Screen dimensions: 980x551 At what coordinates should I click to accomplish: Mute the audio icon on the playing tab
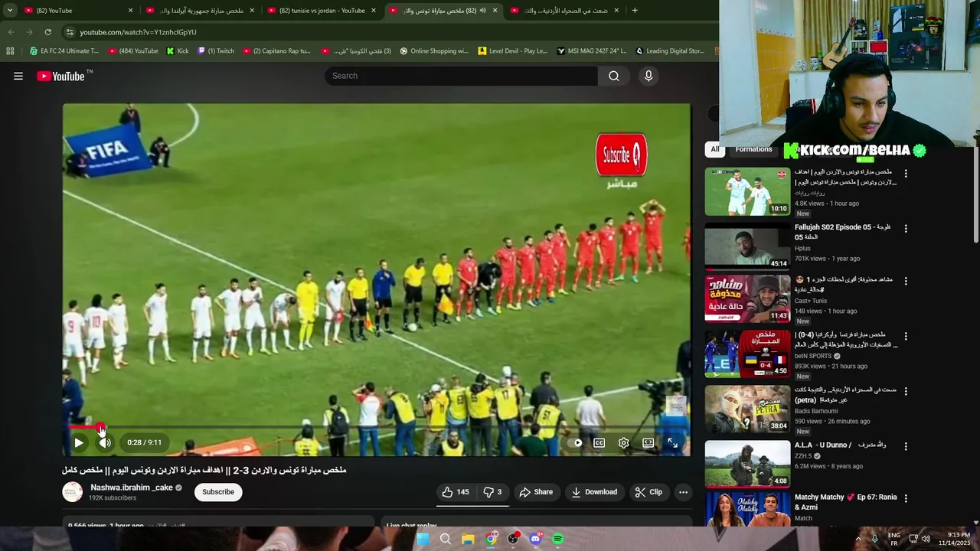pos(483,11)
